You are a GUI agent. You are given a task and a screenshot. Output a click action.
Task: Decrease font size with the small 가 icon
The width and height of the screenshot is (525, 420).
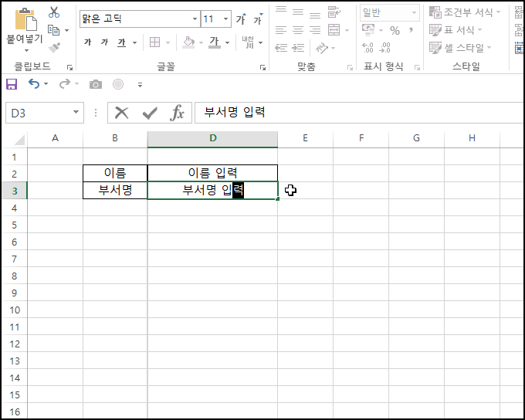point(258,19)
